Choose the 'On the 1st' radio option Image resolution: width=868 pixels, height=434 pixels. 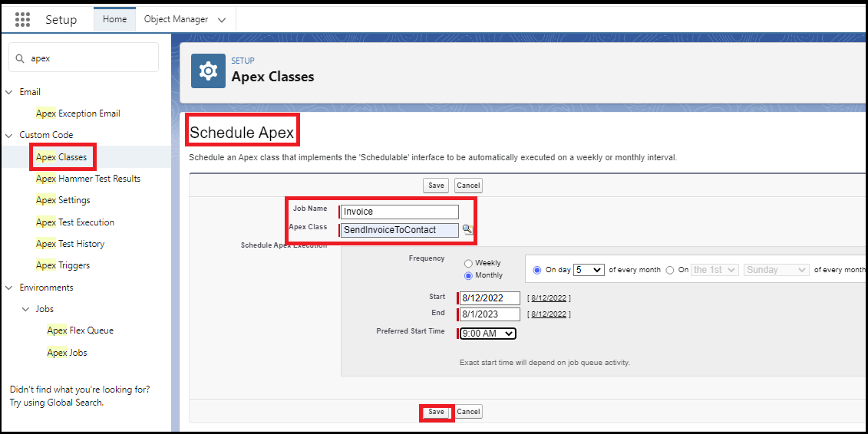670,271
